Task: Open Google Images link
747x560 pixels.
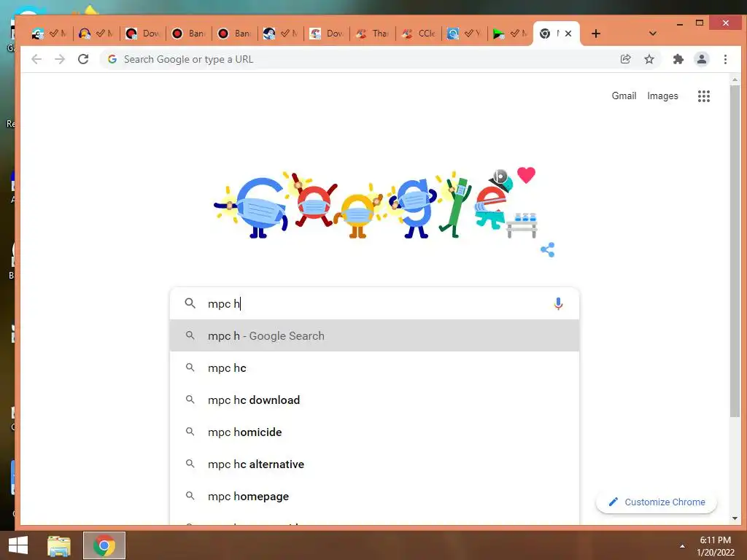Action: (662, 96)
